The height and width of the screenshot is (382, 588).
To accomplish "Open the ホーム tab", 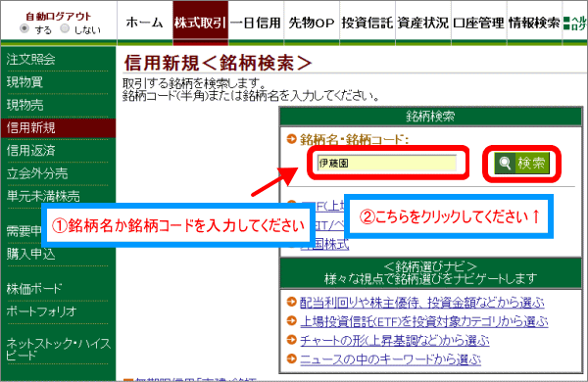I will pos(144,23).
